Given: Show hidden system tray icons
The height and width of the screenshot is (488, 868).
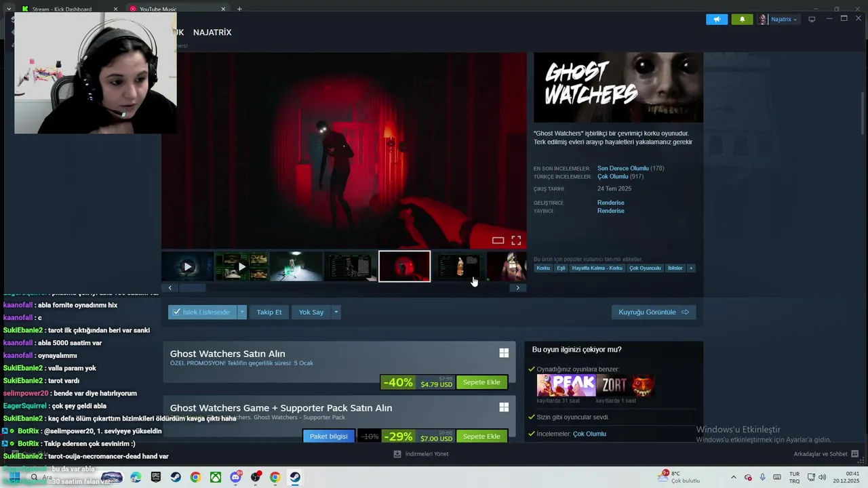Looking at the screenshot, I should click(x=733, y=477).
